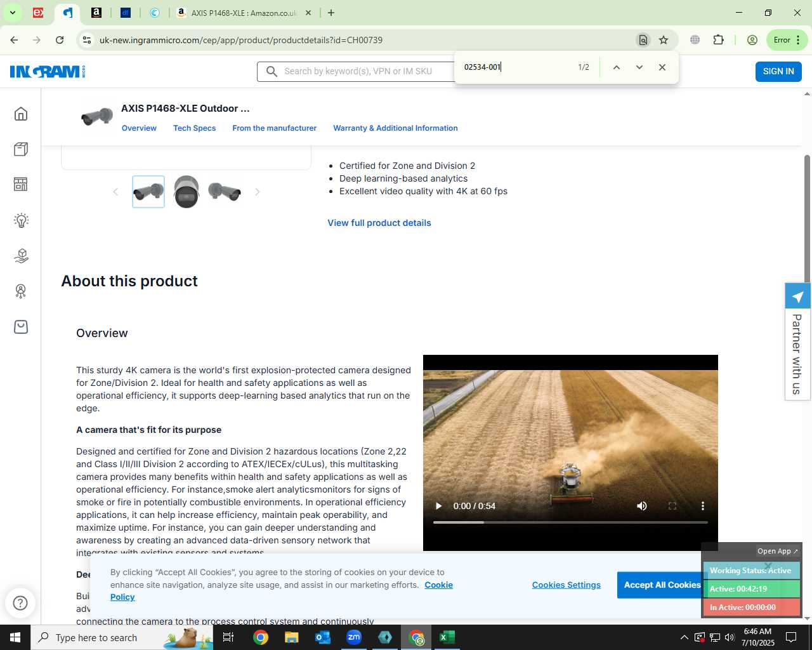Open the award badge icon in sidebar

[21, 291]
